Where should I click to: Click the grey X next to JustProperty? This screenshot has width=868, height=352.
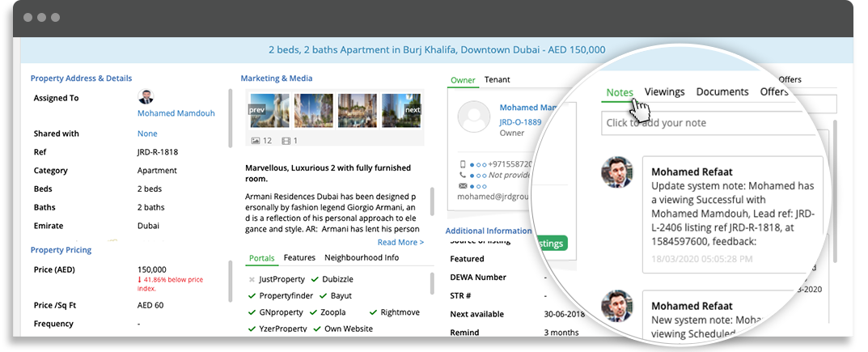(x=252, y=279)
